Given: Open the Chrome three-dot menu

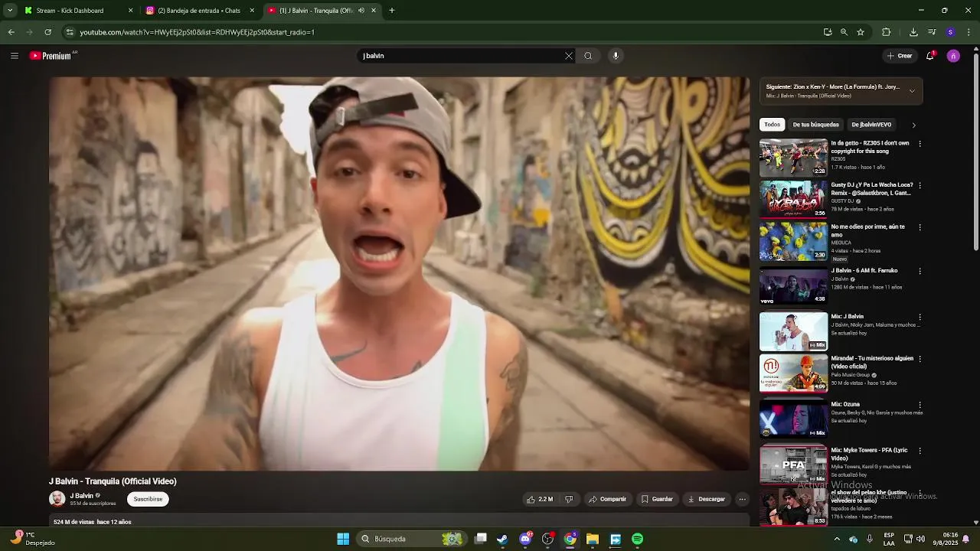Looking at the screenshot, I should click(969, 32).
